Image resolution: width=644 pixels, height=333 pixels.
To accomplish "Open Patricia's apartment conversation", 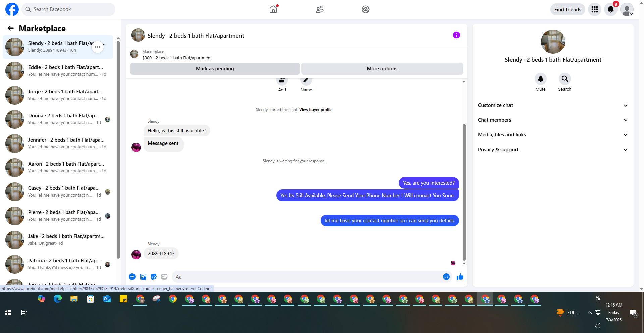I will point(58,264).
